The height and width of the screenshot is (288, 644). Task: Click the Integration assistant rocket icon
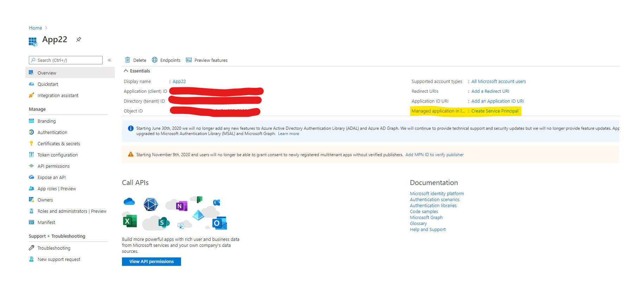(x=31, y=95)
